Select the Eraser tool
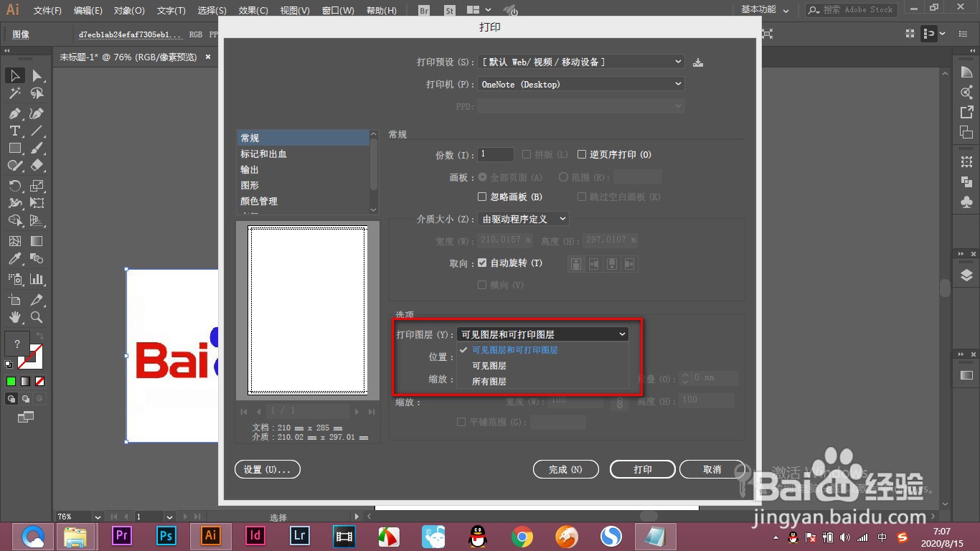 (x=37, y=165)
